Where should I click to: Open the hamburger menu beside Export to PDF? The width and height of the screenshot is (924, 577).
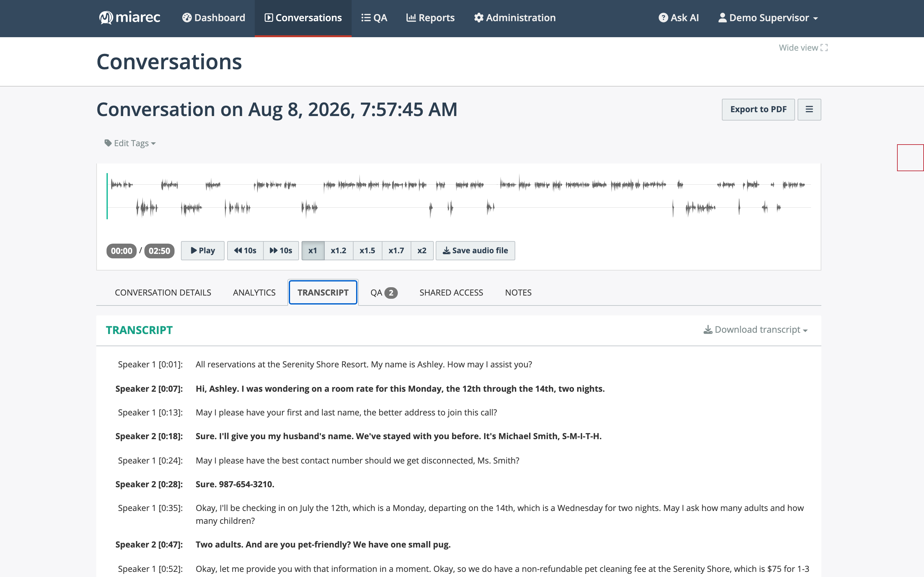[809, 110]
